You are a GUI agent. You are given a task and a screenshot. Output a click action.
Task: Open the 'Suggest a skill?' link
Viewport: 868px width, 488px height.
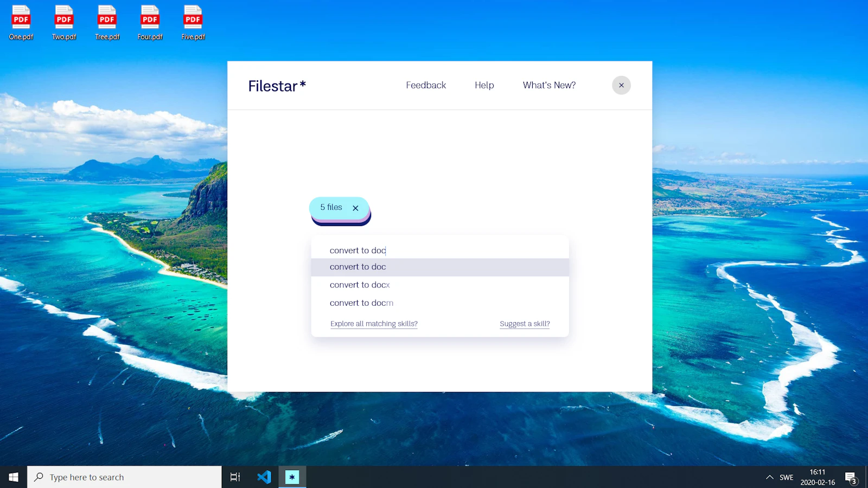click(525, 324)
